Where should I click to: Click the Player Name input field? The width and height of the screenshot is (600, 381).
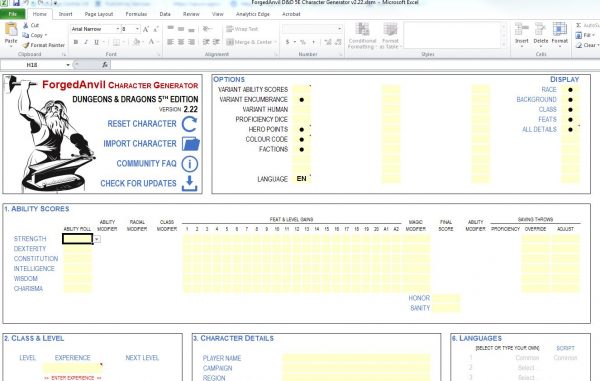pyautogui.click(x=356, y=358)
